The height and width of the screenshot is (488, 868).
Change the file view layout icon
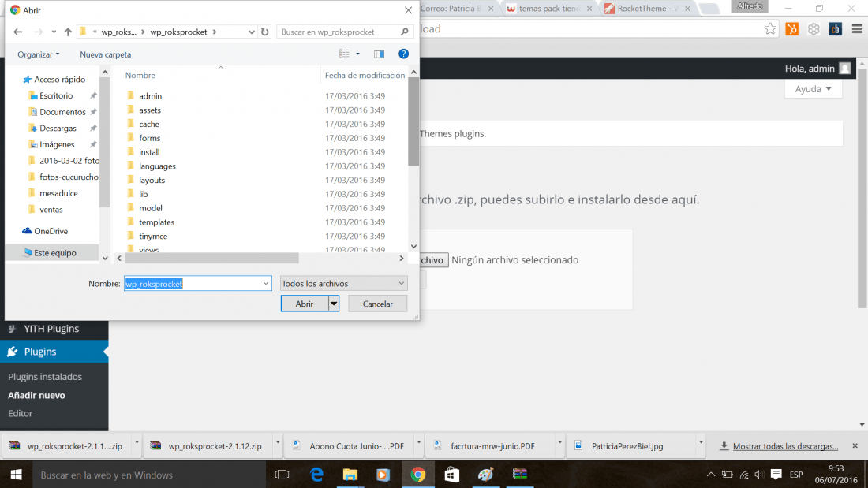point(344,54)
